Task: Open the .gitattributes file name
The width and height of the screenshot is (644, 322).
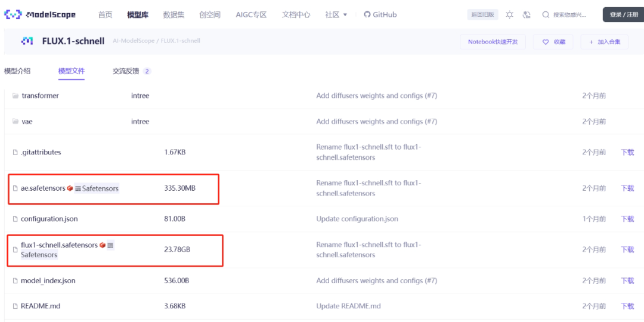Action: (41, 153)
